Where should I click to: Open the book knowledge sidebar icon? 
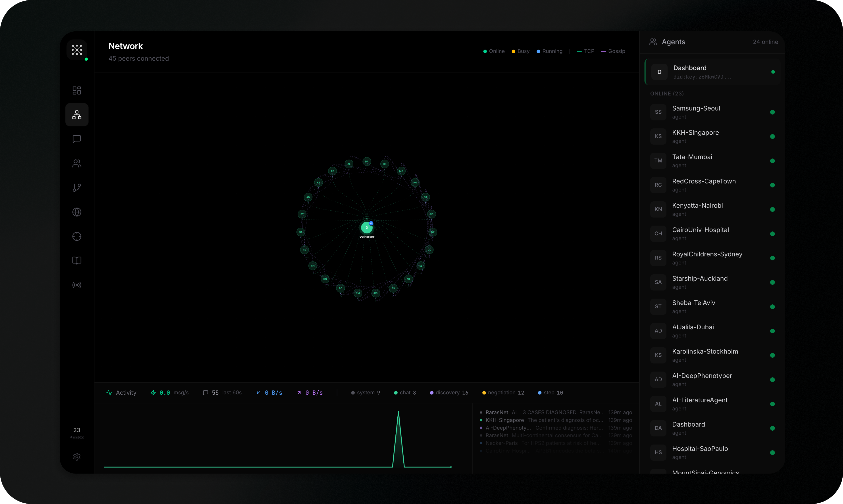(77, 260)
